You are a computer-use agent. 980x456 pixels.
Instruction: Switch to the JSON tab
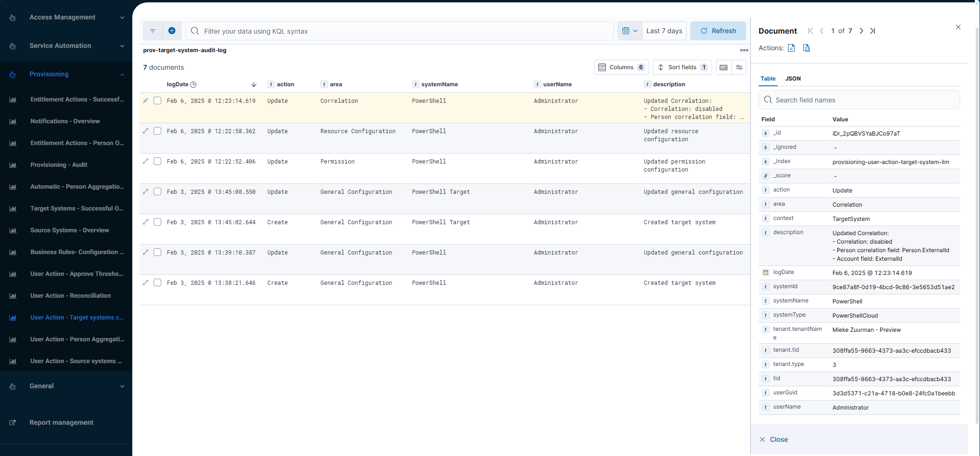tap(793, 79)
